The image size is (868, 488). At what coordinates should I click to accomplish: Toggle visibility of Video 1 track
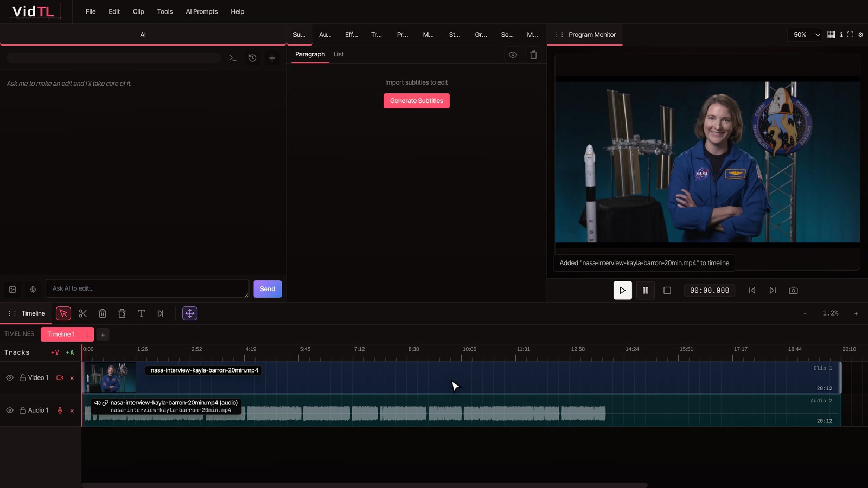click(10, 378)
